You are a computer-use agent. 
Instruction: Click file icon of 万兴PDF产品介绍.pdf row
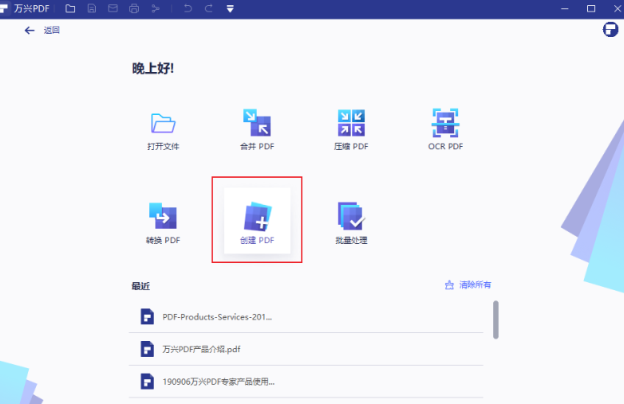(147, 349)
